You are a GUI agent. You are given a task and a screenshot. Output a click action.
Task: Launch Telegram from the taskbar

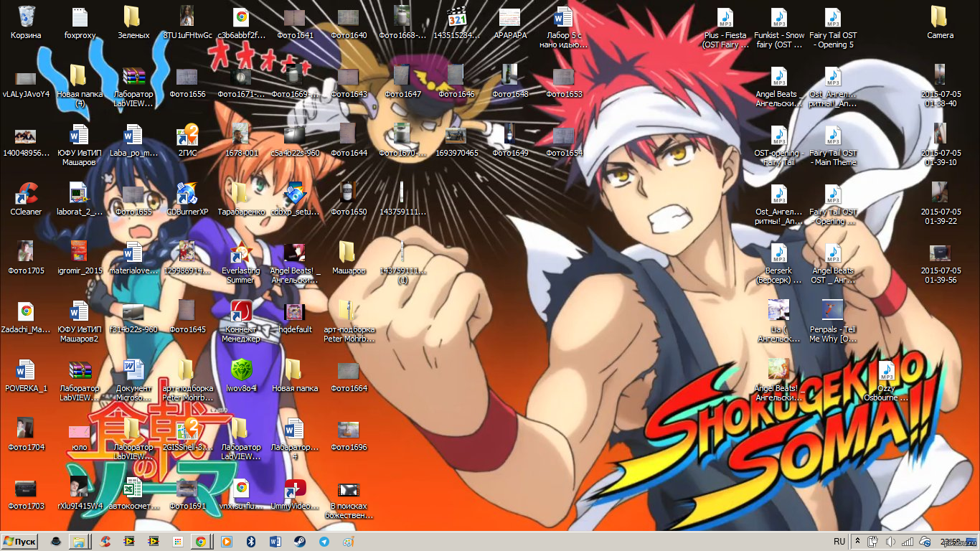pos(324,542)
